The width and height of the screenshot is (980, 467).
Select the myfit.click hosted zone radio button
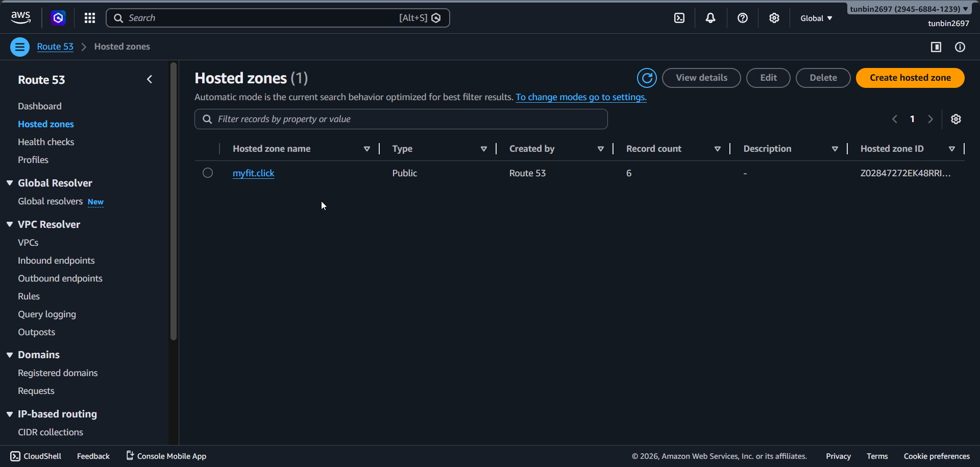pyautogui.click(x=208, y=173)
